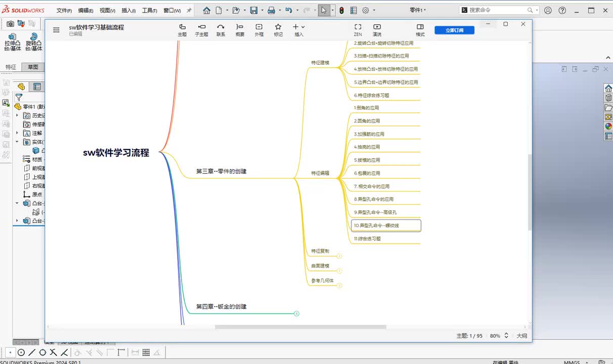Click SolidWorks Save icon
The image size is (613, 364).
pyautogui.click(x=254, y=10)
